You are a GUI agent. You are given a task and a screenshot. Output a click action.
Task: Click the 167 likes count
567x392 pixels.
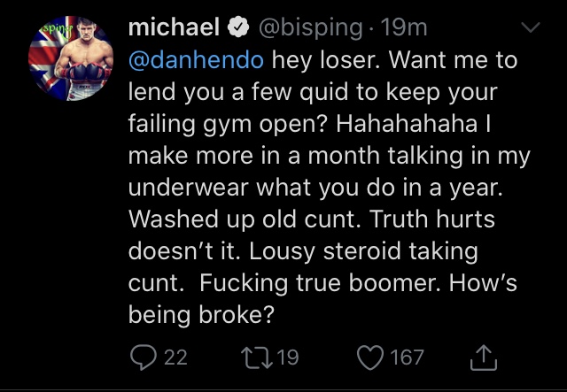click(x=407, y=357)
